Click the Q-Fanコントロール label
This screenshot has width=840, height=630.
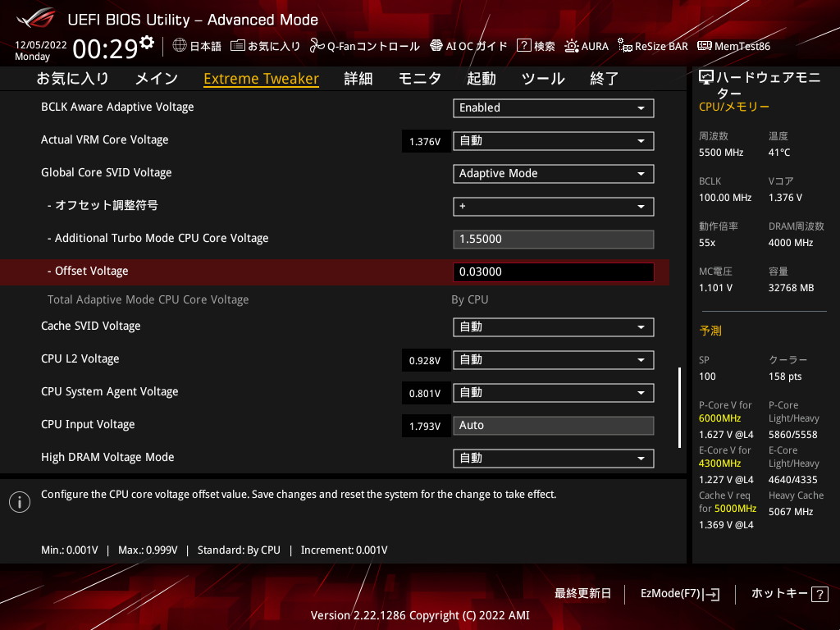[x=373, y=46]
